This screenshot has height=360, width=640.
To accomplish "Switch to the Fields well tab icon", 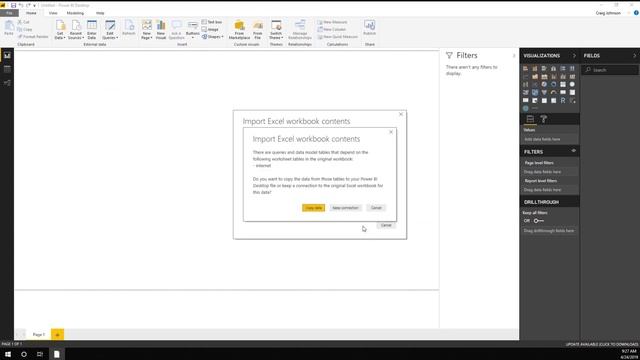I will pos(530,119).
